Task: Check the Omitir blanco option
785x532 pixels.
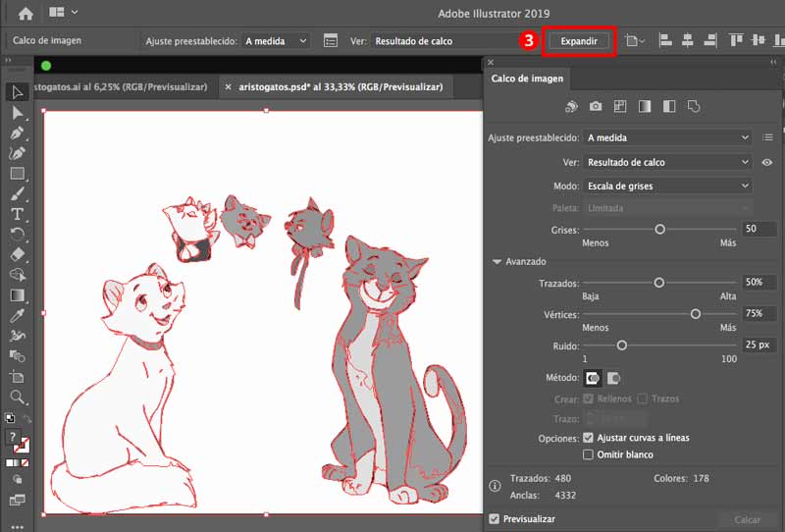Action: (x=588, y=454)
